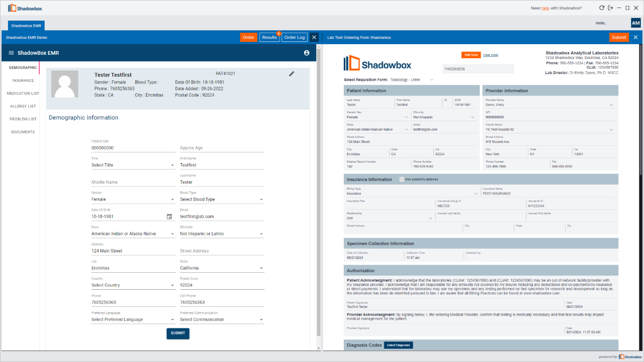
Task: Click the orange Order button
Action: 249,37
